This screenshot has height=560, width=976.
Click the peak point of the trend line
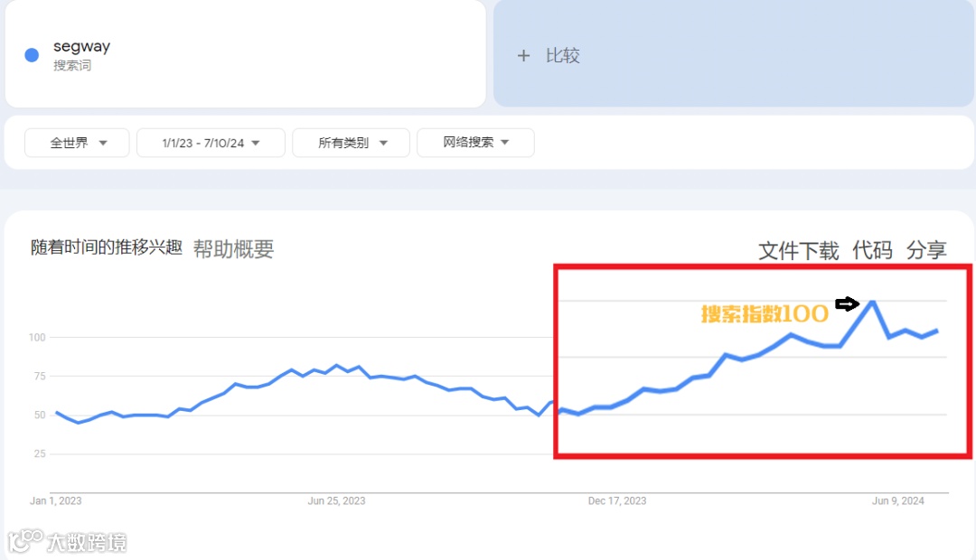(873, 302)
